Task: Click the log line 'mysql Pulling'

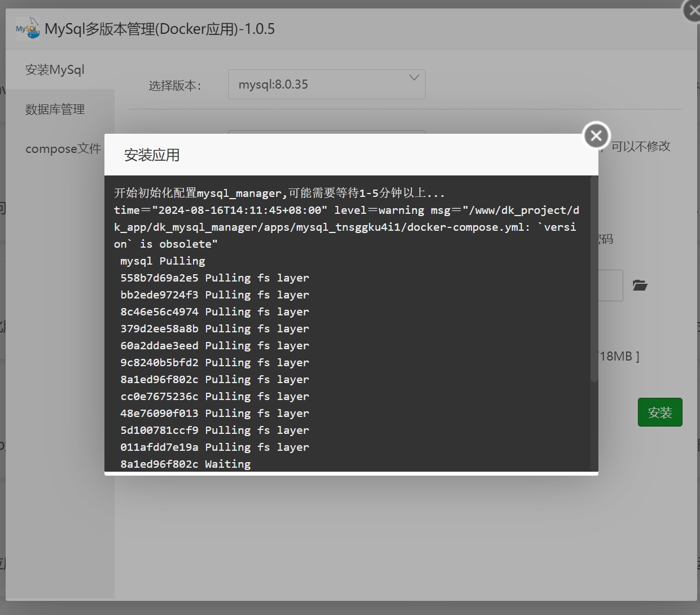Action: click(x=163, y=261)
